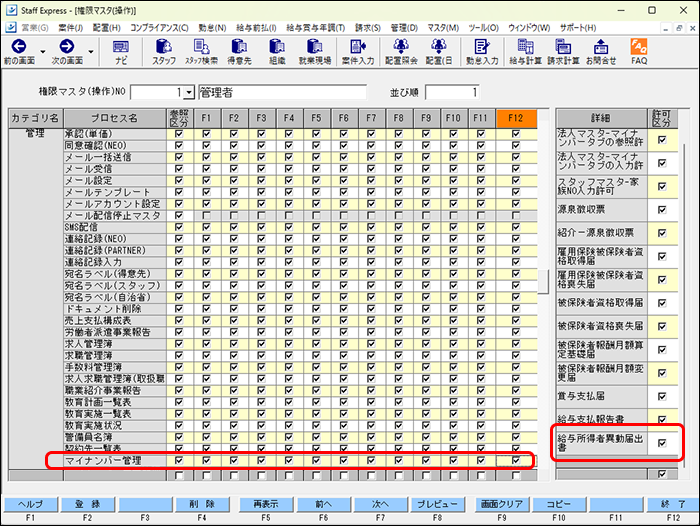Go back with 前の画面 arrow icon
This screenshot has height=526, width=700.
pos(19,46)
